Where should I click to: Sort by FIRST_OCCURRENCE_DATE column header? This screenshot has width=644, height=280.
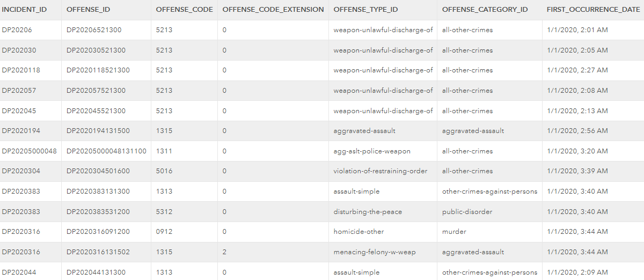pyautogui.click(x=593, y=10)
